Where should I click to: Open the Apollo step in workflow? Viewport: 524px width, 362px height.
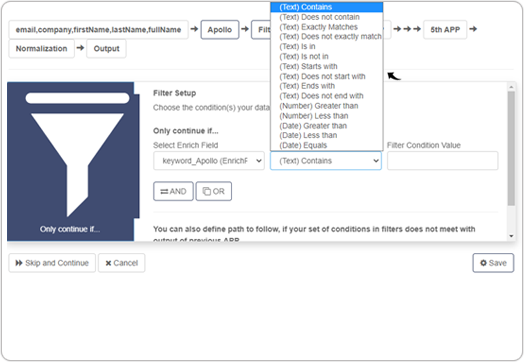[x=220, y=30]
